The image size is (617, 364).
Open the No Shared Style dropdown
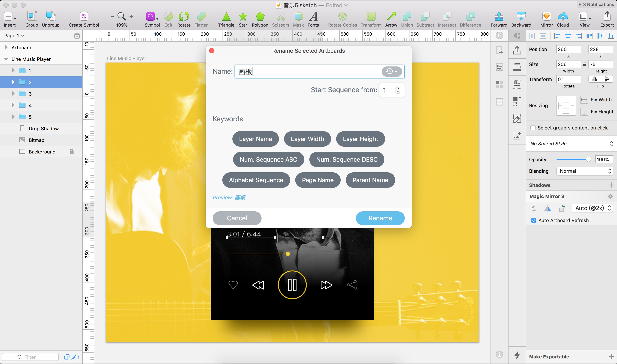coord(571,144)
